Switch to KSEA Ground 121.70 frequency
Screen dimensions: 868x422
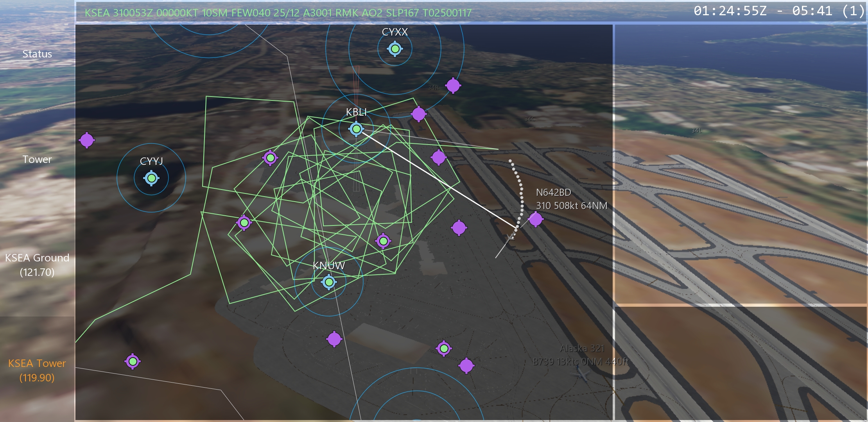pyautogui.click(x=37, y=265)
